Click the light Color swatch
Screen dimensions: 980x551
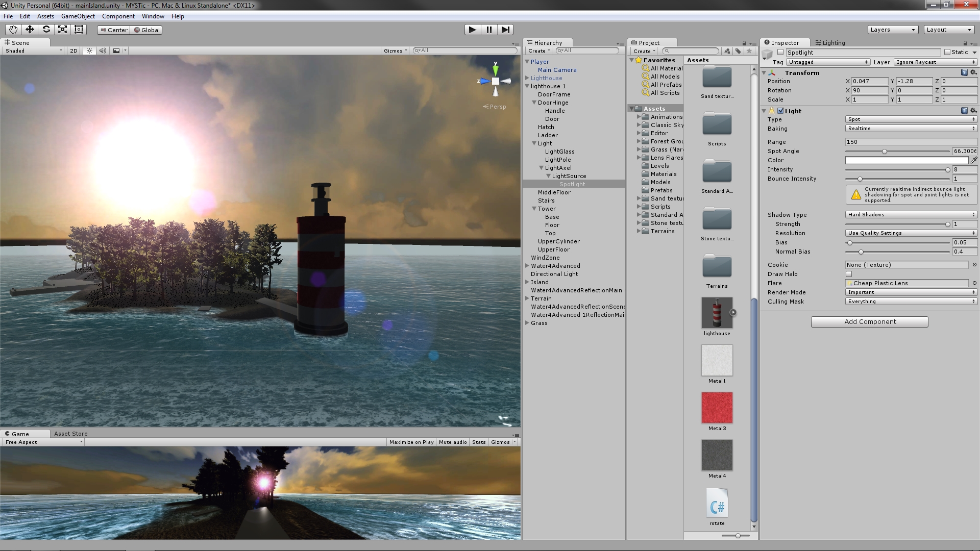click(x=906, y=160)
